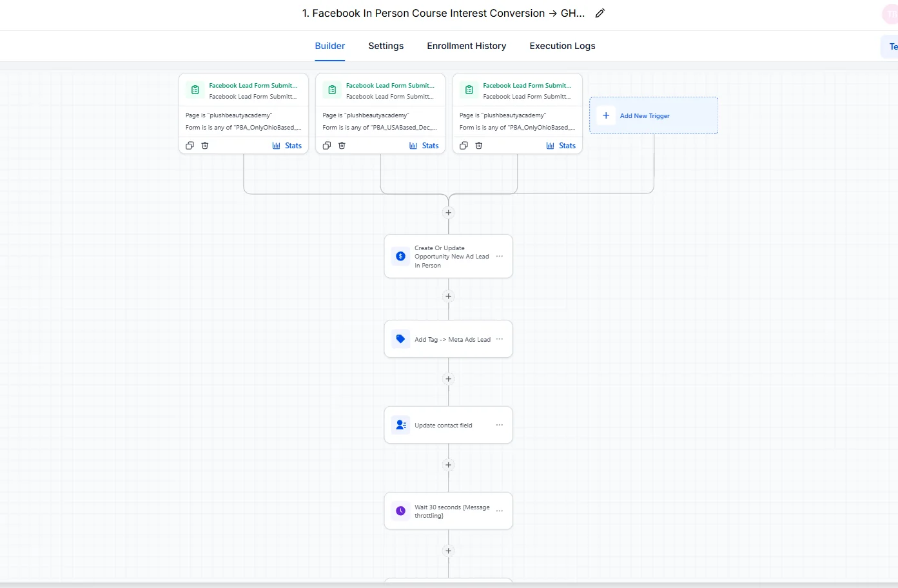Click the dollar icon on the Opportunity action
The image size is (898, 588).
[x=400, y=257]
